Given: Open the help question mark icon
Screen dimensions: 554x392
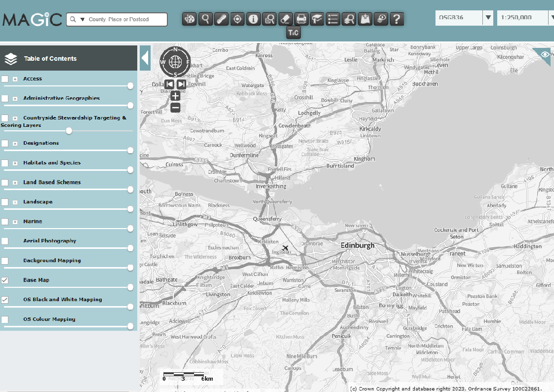Looking at the screenshot, I should pyautogui.click(x=397, y=19).
